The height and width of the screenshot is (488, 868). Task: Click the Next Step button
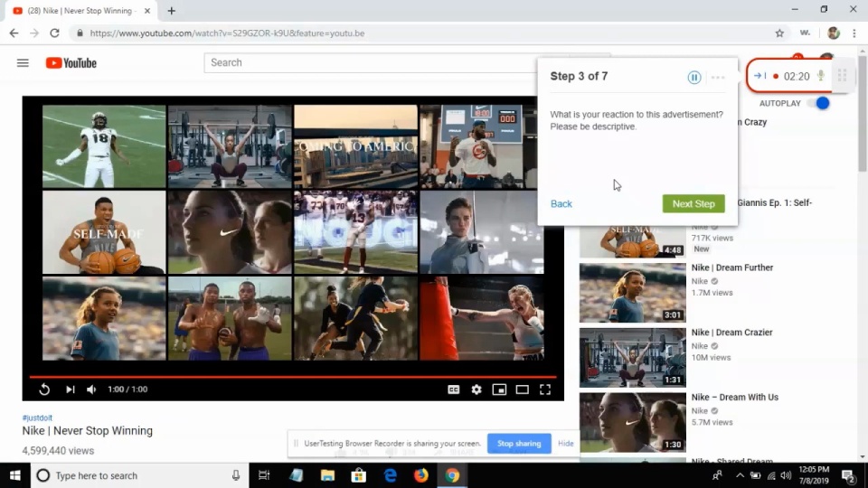click(x=693, y=203)
